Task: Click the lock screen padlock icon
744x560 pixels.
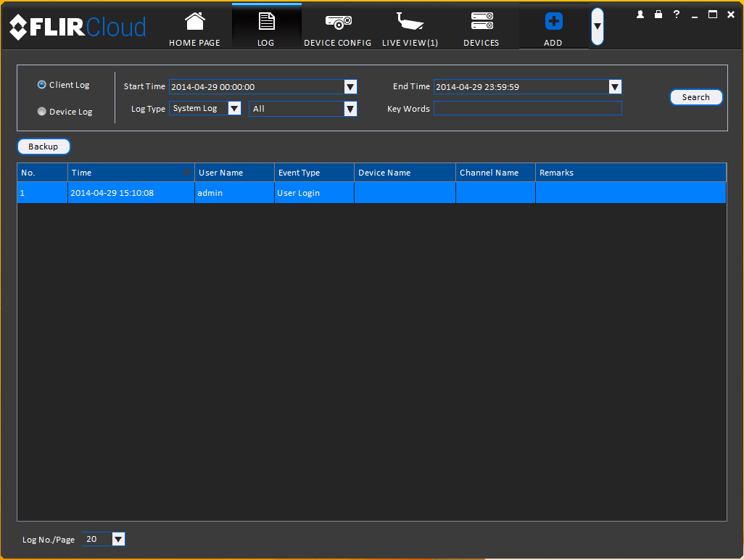Action: click(x=658, y=15)
